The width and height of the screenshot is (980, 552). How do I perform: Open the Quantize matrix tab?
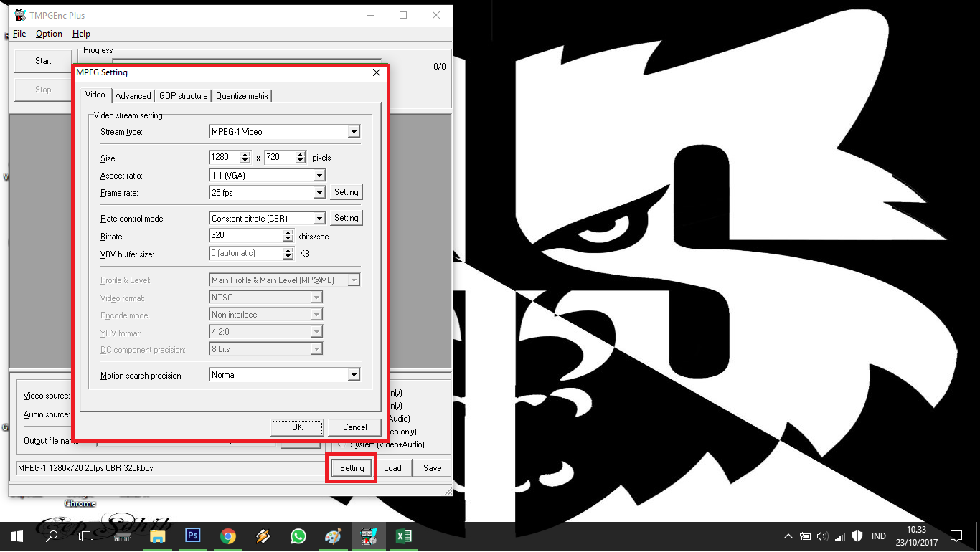pyautogui.click(x=242, y=96)
